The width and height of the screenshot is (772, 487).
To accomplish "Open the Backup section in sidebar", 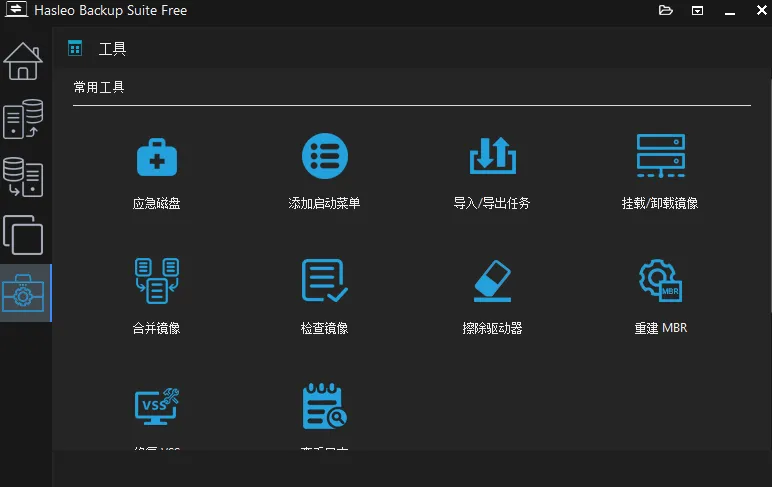I will 23,119.
